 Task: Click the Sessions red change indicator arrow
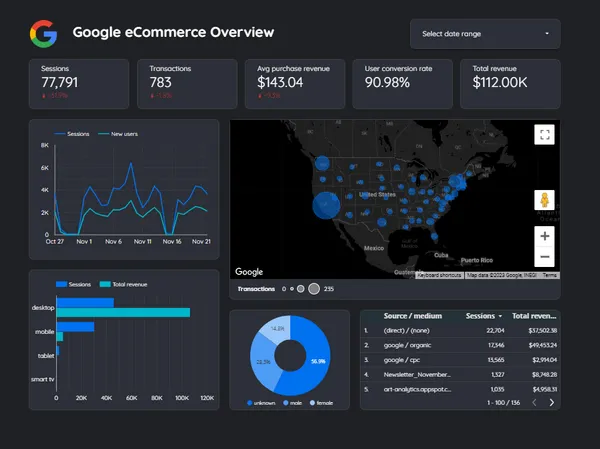point(44,96)
